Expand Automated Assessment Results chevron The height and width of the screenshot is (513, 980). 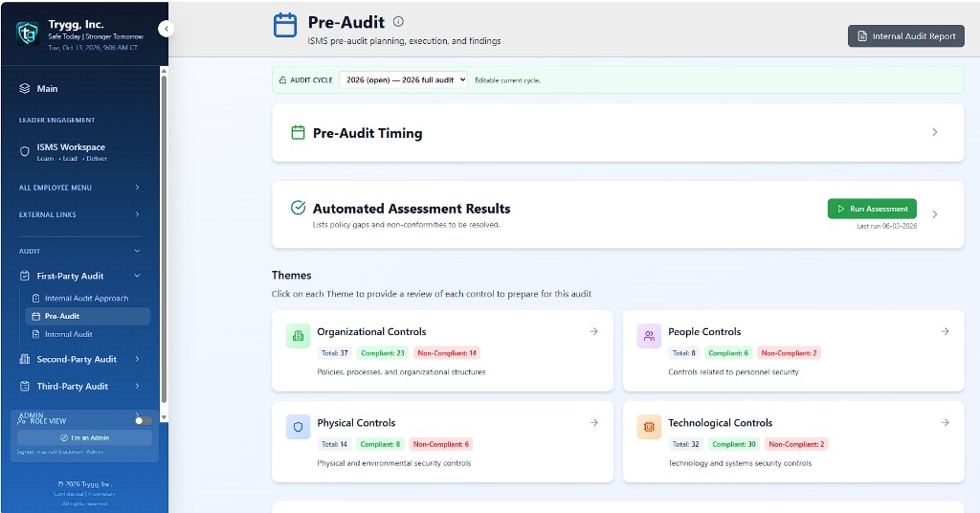tap(934, 214)
